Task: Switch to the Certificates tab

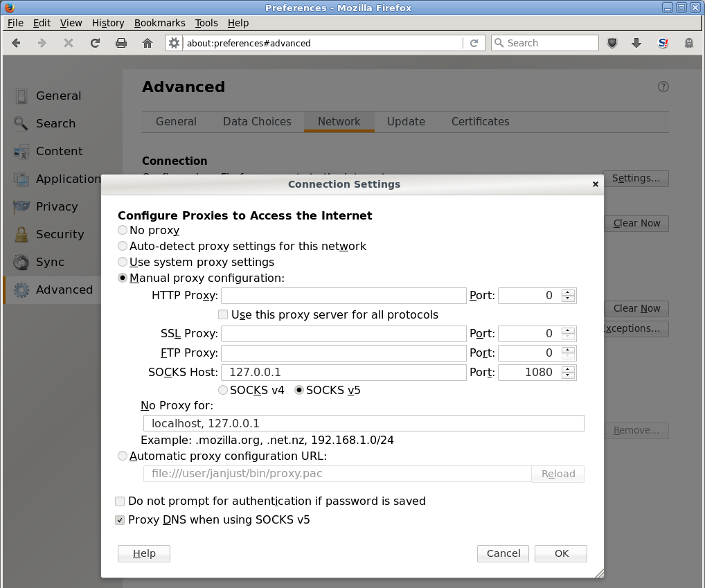Action: pos(480,122)
